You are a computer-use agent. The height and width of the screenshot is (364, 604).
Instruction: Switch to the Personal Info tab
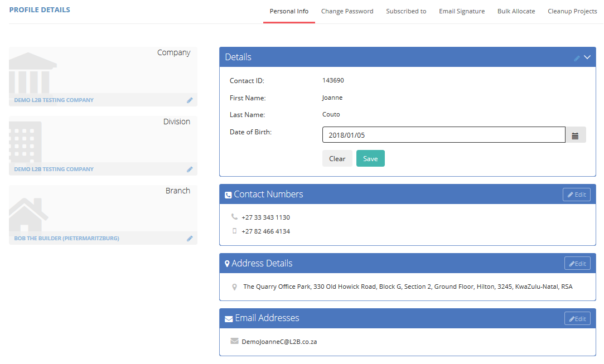coord(289,11)
